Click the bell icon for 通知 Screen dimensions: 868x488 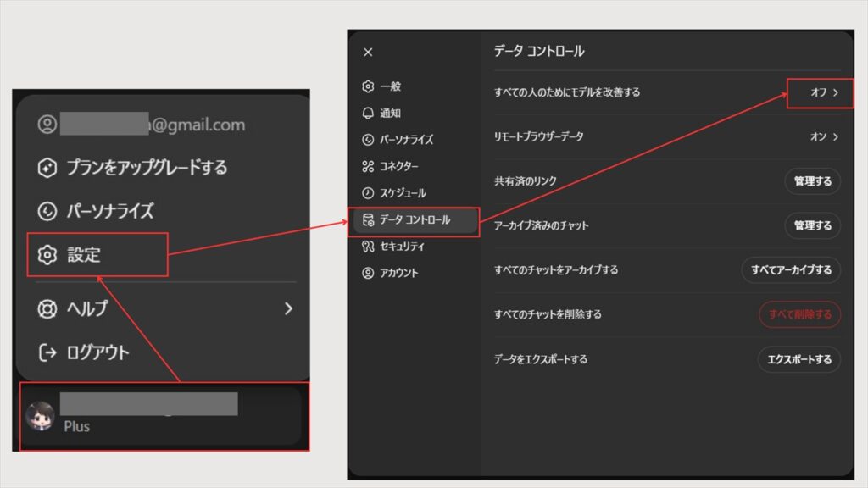pos(368,113)
